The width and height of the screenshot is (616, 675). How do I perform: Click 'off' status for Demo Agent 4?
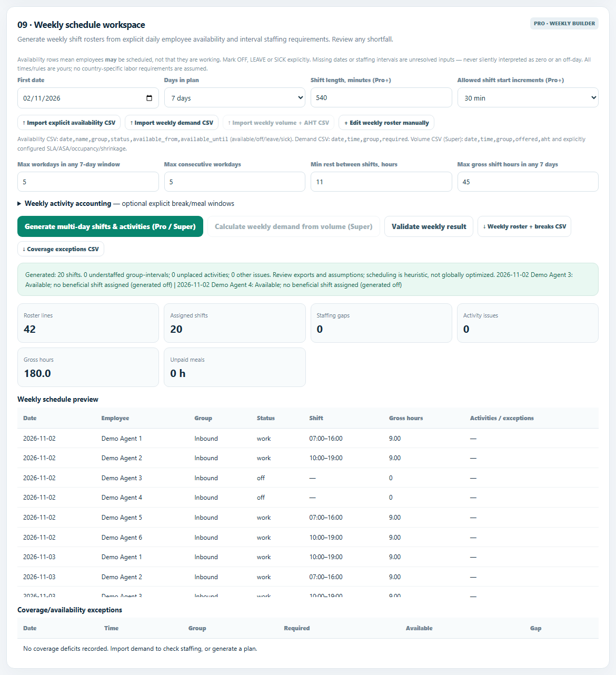click(x=261, y=498)
